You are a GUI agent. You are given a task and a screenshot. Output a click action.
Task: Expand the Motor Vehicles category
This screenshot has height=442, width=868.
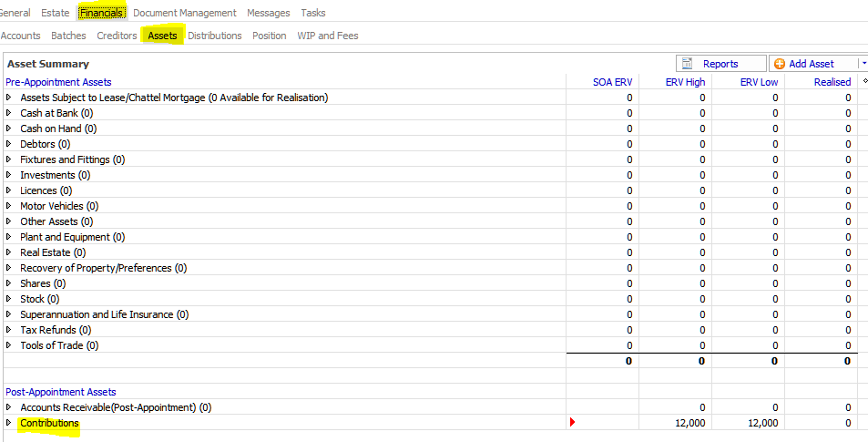pos(9,206)
